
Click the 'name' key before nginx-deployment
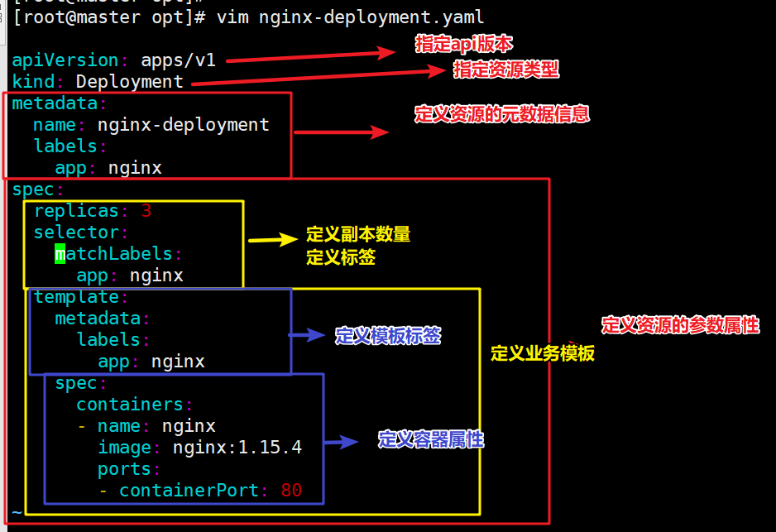55,125
